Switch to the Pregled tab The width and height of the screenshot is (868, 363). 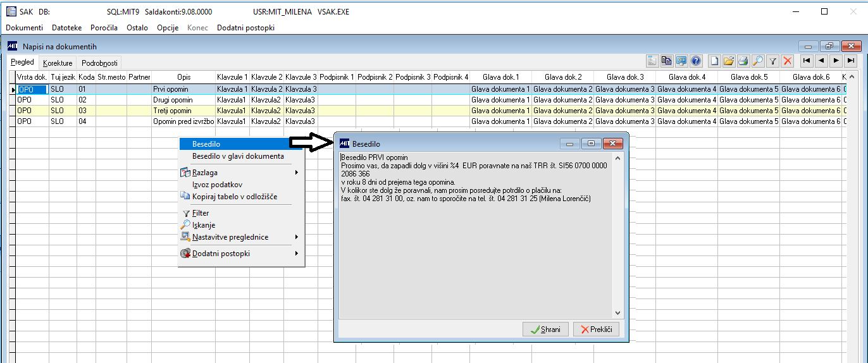(x=23, y=62)
